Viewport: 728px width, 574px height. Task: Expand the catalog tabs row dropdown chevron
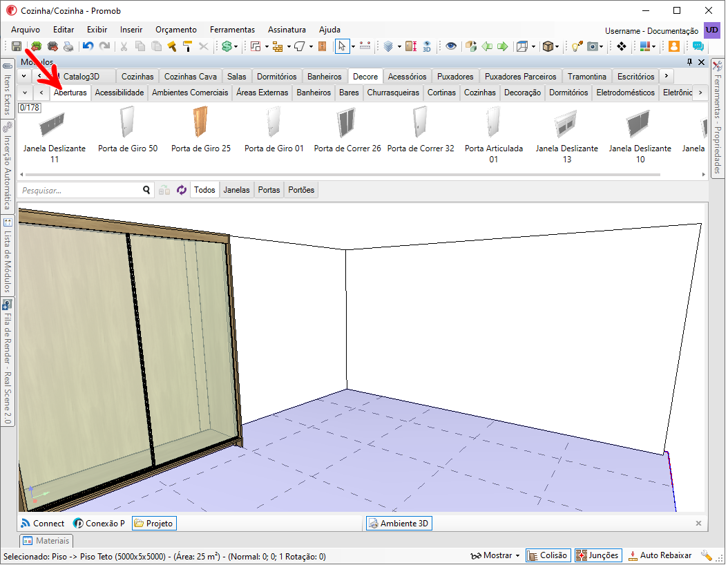click(24, 76)
